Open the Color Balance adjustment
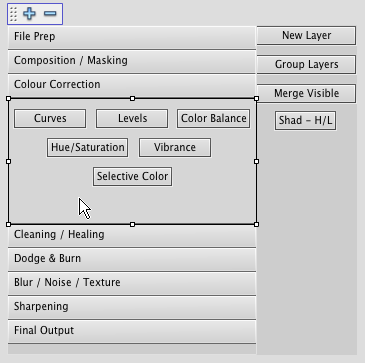This screenshot has width=365, height=363. point(214,119)
